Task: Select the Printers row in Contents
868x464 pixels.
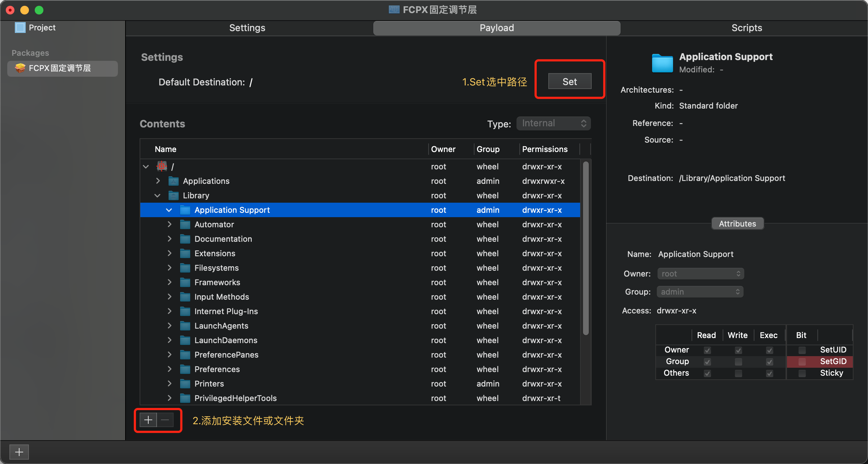Action: 360,384
